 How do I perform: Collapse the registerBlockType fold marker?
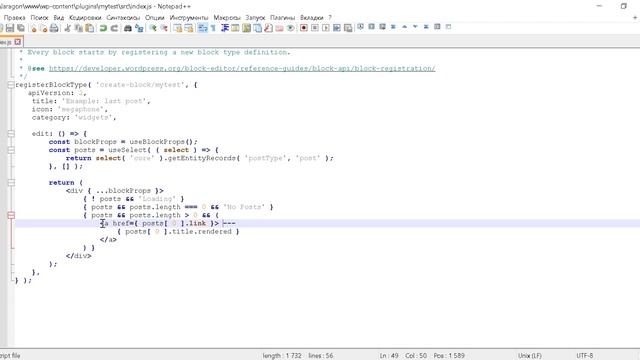[x=11, y=85]
